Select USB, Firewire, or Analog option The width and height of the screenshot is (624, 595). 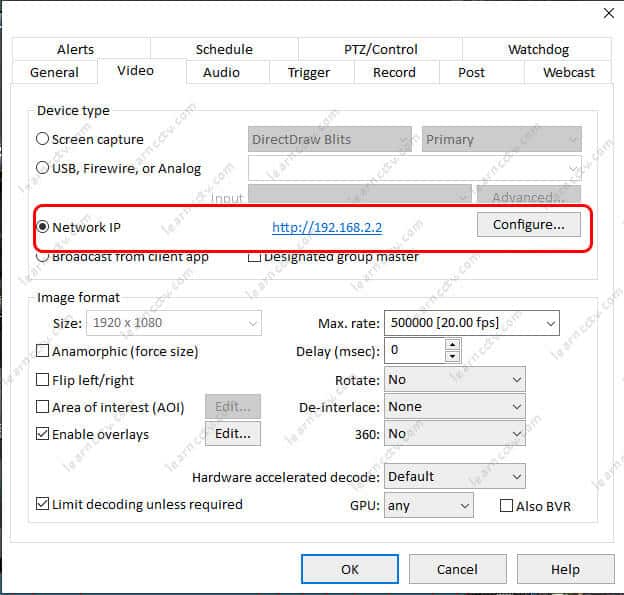[43, 169]
